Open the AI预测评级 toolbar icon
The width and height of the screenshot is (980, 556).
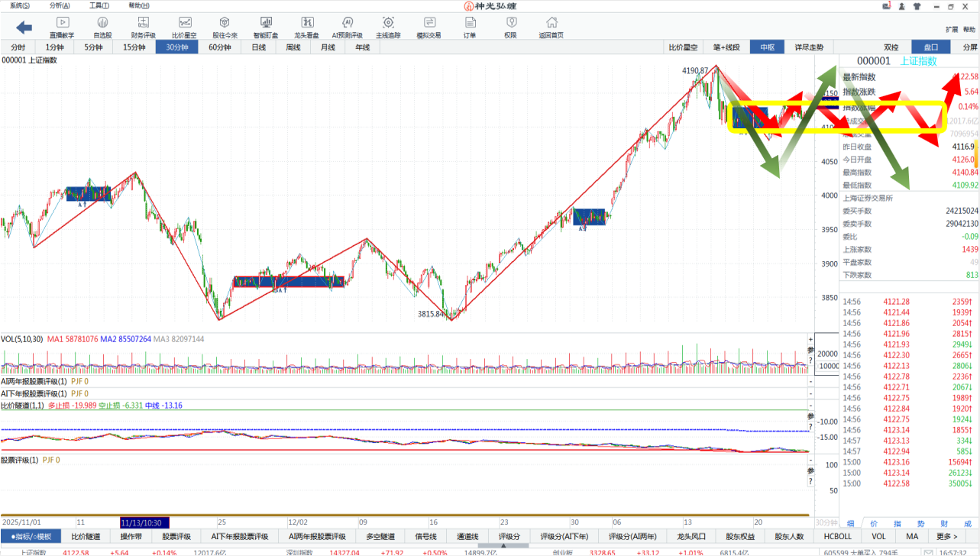click(x=347, y=27)
